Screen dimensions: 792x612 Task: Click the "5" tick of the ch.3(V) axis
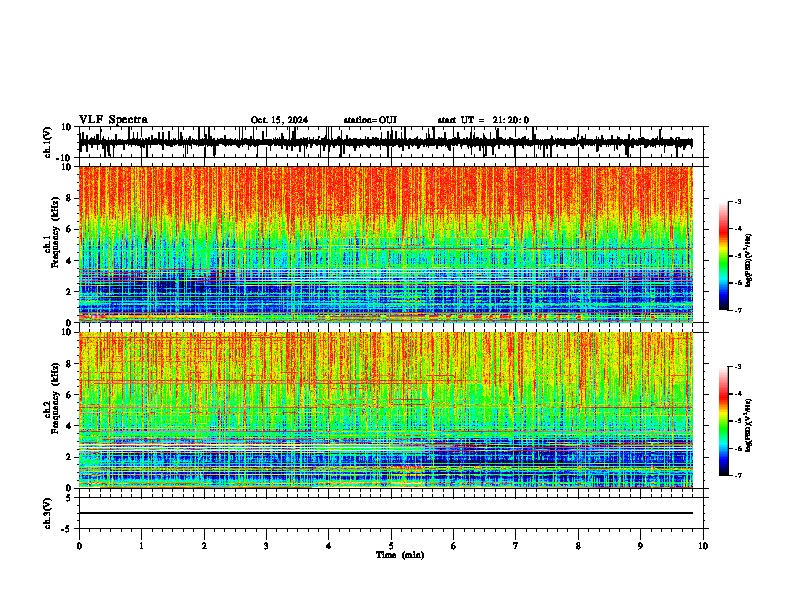pos(69,498)
